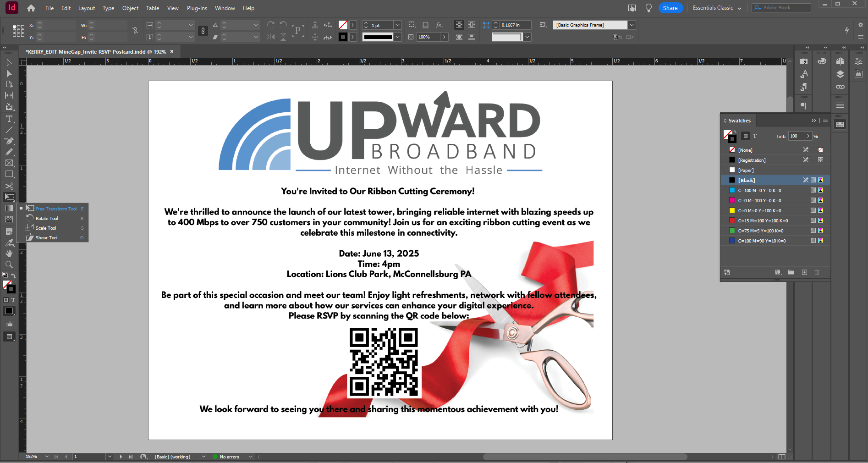The width and height of the screenshot is (868, 463).
Task: Open the Object menu
Action: (x=130, y=8)
